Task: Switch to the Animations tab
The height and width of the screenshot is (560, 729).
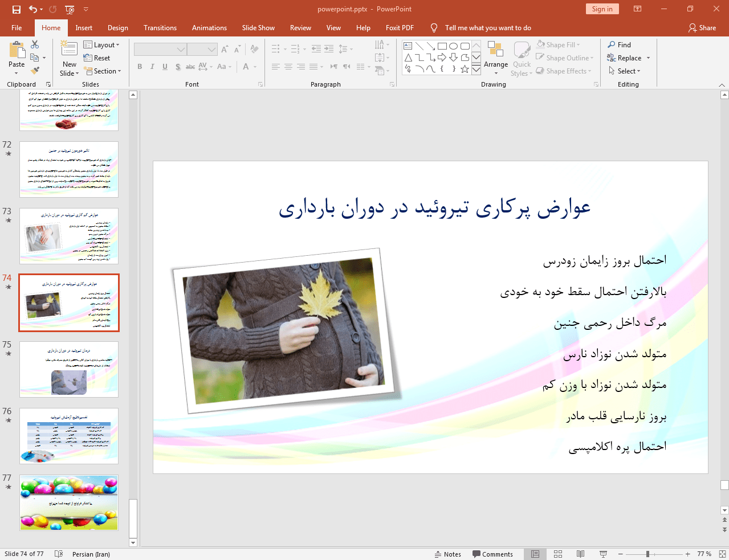Action: (209, 27)
